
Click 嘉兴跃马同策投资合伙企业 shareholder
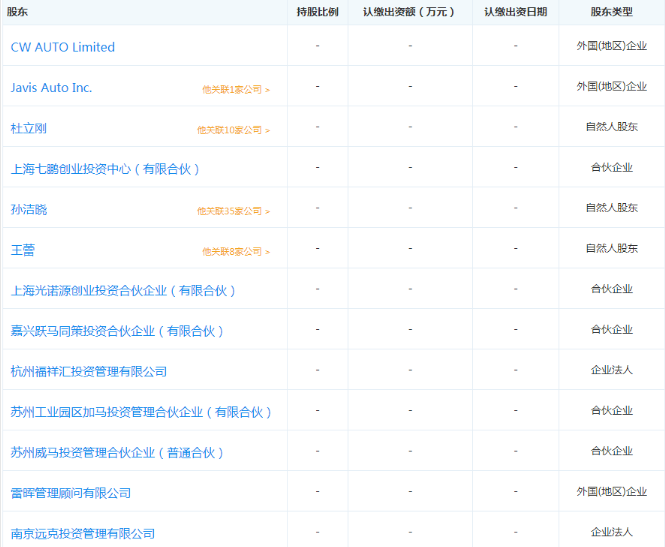117,331
